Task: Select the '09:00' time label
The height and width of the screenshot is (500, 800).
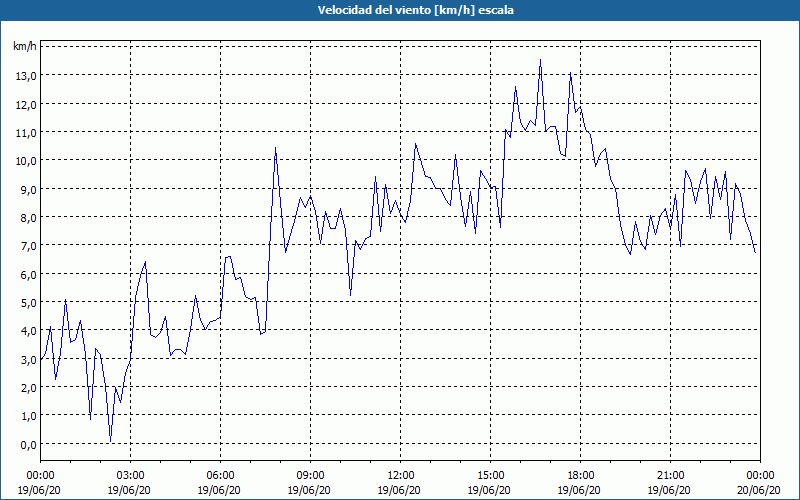Action: coord(310,476)
